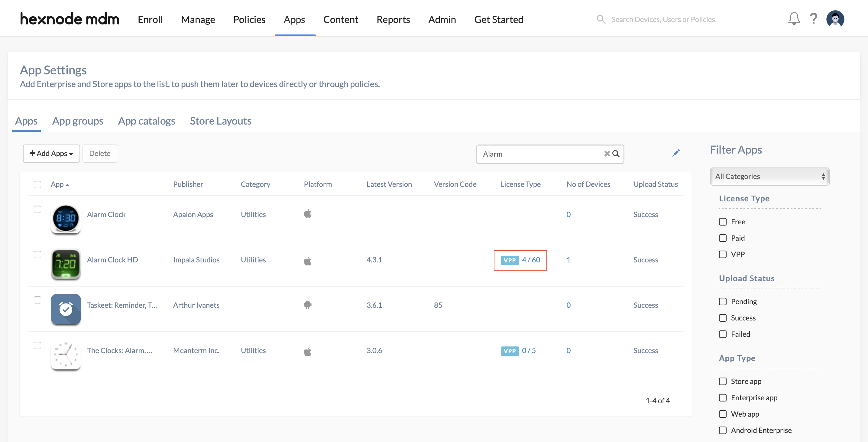
Task: Expand the Add Apps dropdown
Action: pyautogui.click(x=51, y=153)
